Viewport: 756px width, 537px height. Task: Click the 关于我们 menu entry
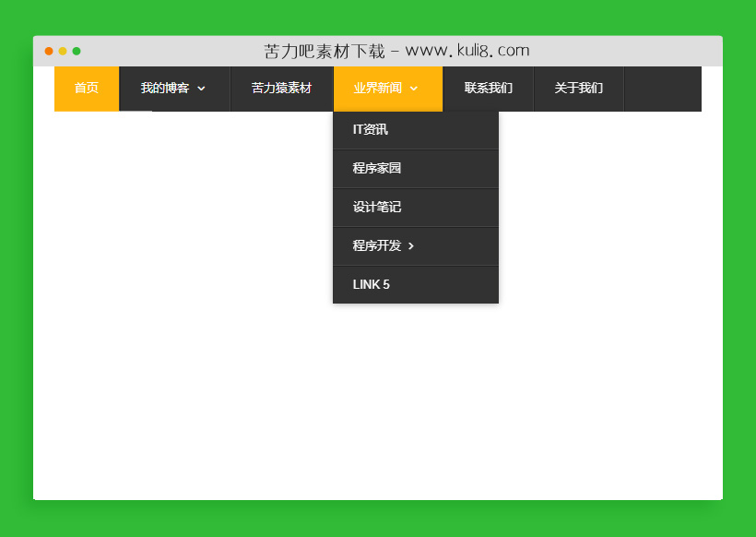click(x=578, y=89)
